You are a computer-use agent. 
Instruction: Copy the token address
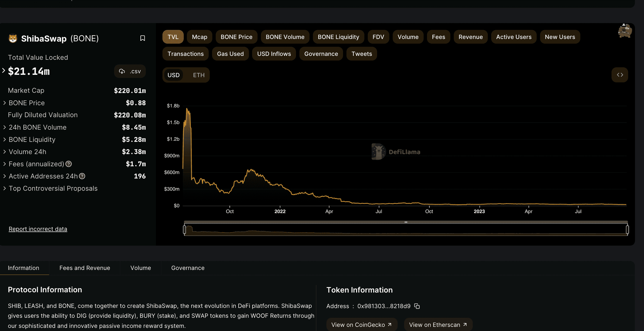[x=417, y=306]
